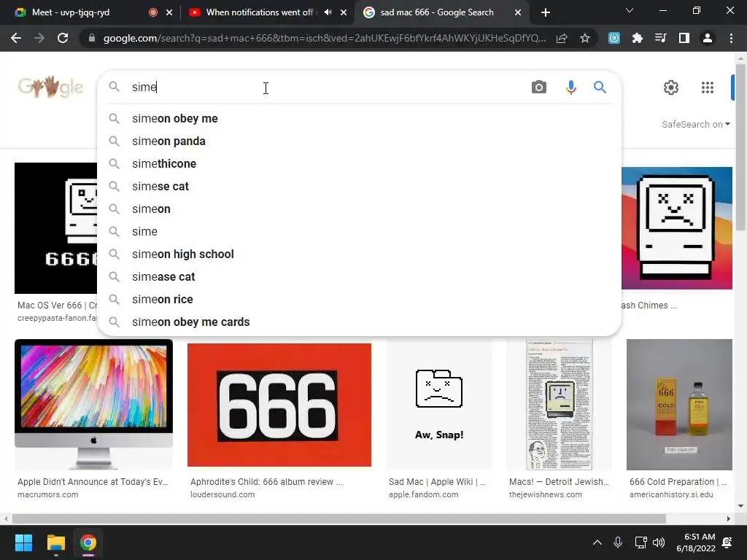747x560 pixels.
Task: Bookmark this tab with the star
Action: [x=585, y=38]
